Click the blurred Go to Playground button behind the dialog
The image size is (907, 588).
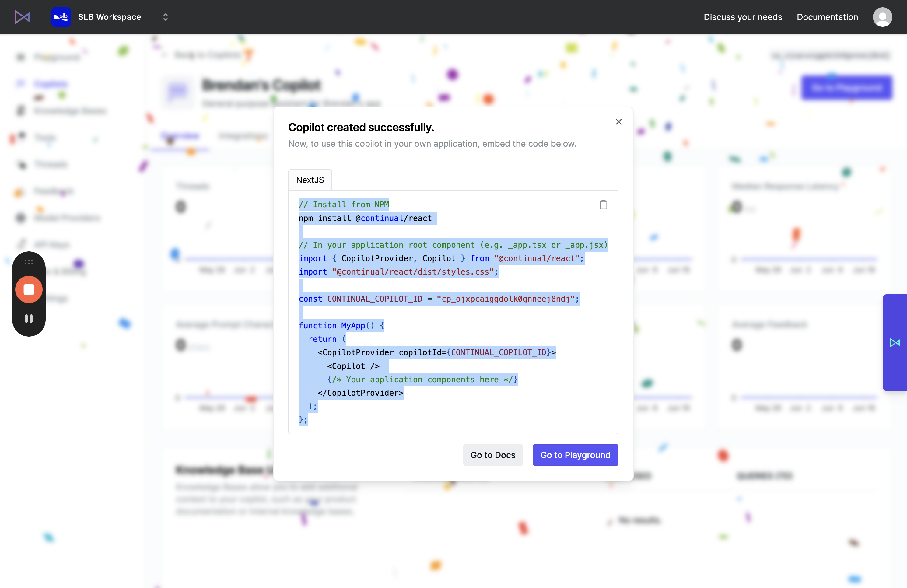(x=846, y=88)
